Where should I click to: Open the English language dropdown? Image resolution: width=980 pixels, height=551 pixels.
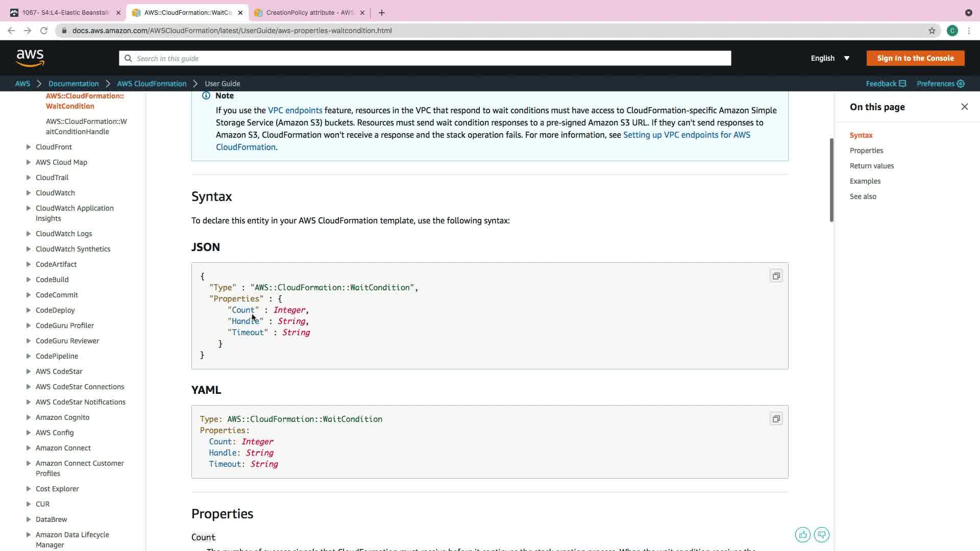830,58
